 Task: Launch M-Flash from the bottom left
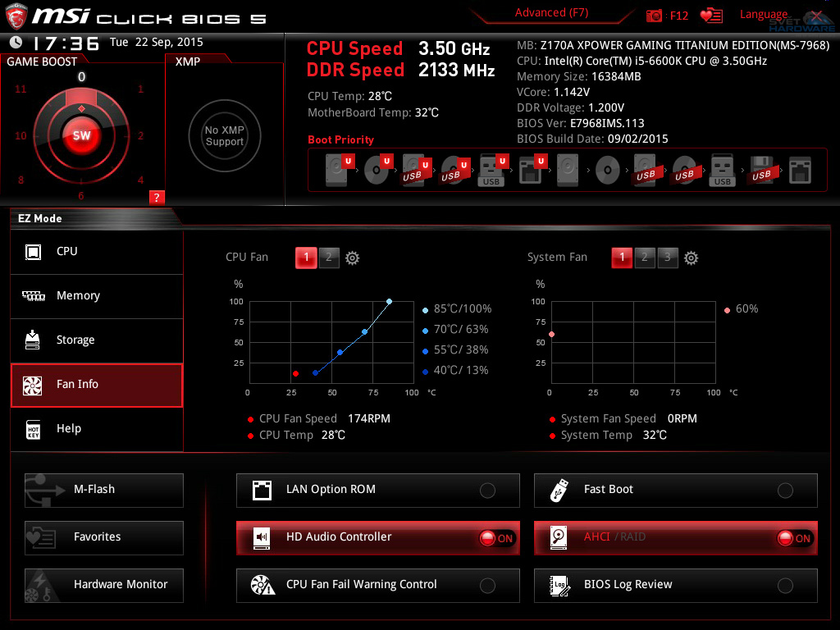tap(103, 490)
